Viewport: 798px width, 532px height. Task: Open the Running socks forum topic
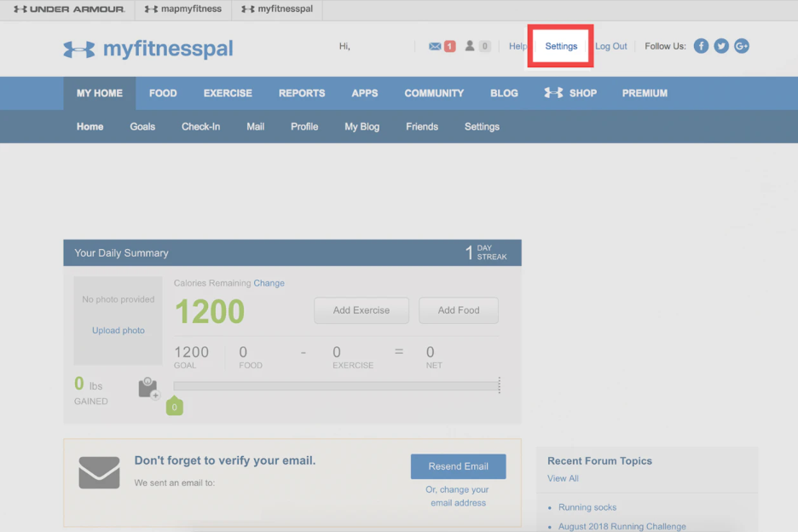587,507
